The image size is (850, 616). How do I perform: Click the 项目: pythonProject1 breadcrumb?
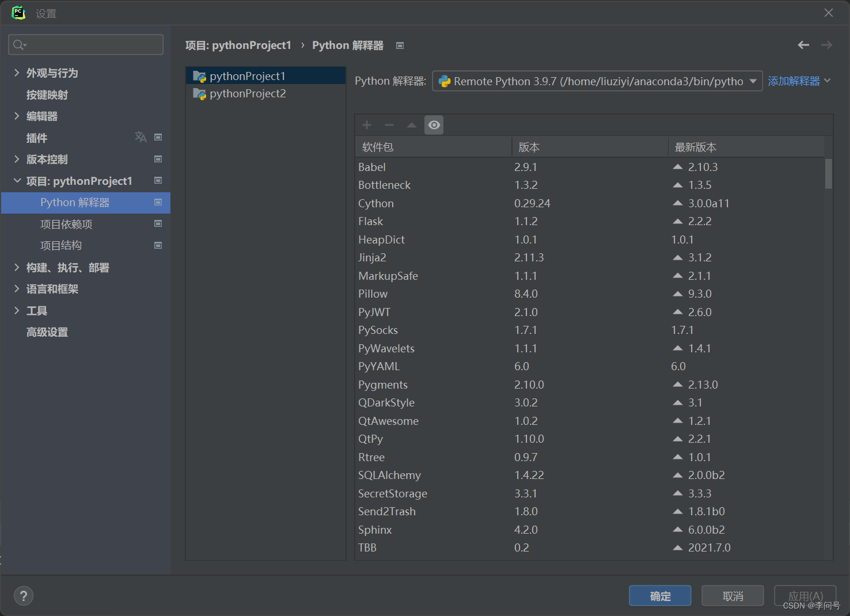(x=238, y=45)
